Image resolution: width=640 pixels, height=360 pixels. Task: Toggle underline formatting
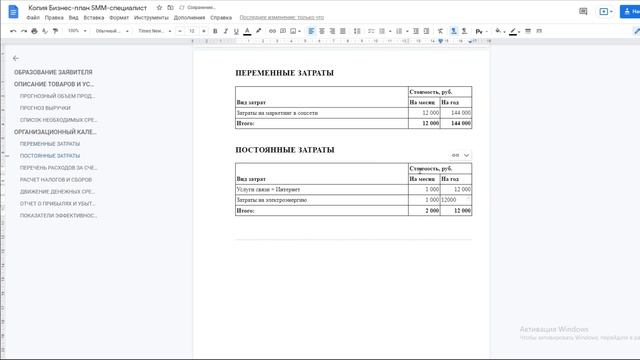pyautogui.click(x=236, y=31)
